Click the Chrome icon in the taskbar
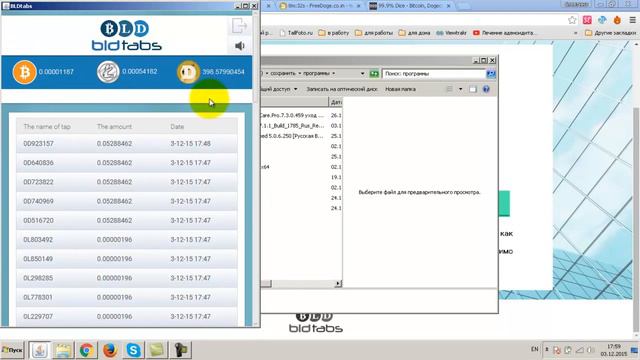This screenshot has height=360, width=640. (x=86, y=350)
